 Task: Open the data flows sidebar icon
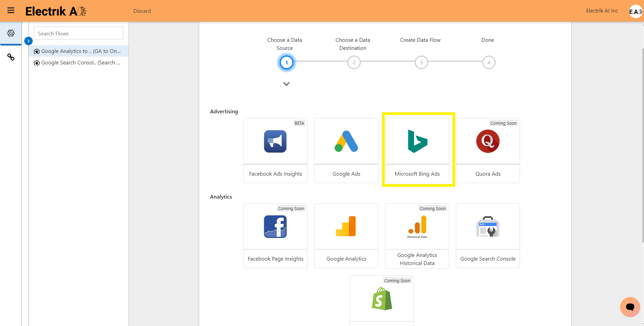(11, 33)
